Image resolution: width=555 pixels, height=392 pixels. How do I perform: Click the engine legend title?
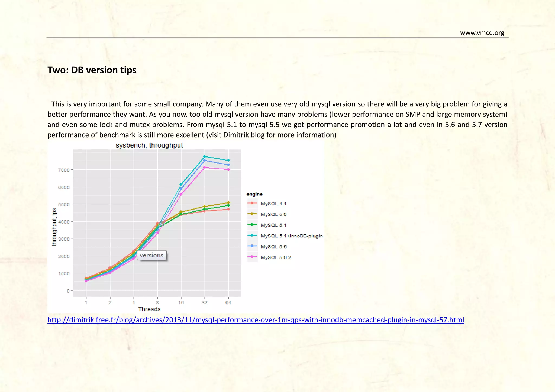[254, 194]
